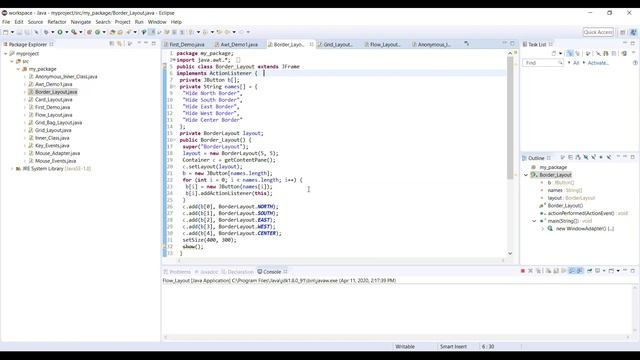The image size is (640, 360).
Task: Click the editor vertical scrollbar
Action: (x=510, y=118)
